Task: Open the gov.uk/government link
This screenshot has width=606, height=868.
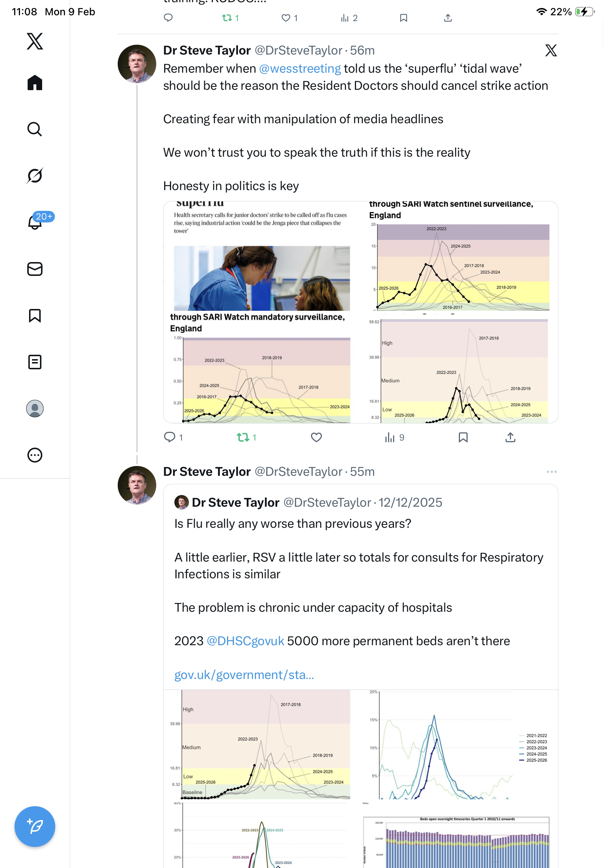Action: coord(244,674)
